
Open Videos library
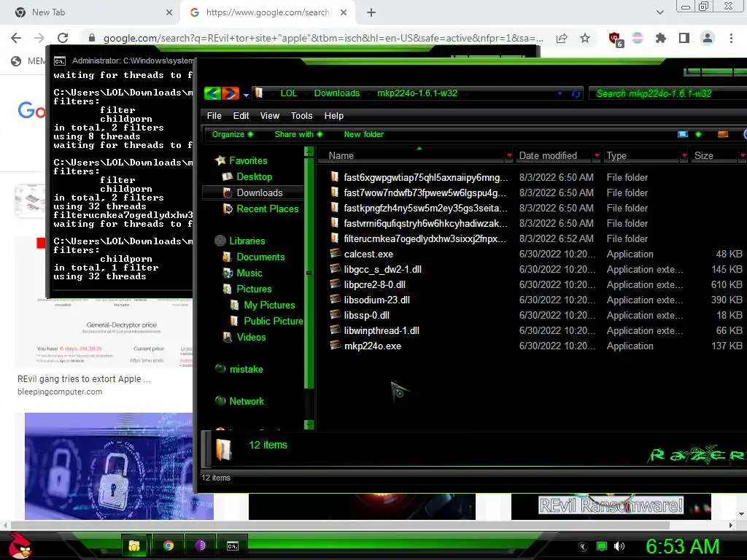coord(251,337)
